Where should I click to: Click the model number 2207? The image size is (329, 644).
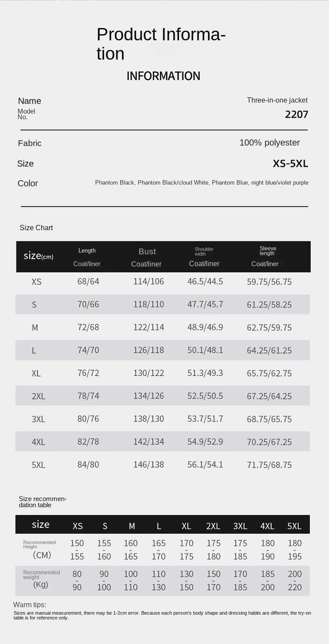click(297, 114)
